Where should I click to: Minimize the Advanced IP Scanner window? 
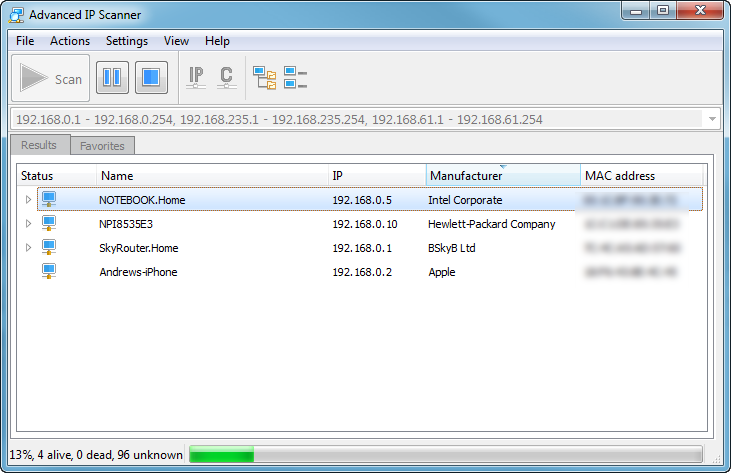click(636, 11)
